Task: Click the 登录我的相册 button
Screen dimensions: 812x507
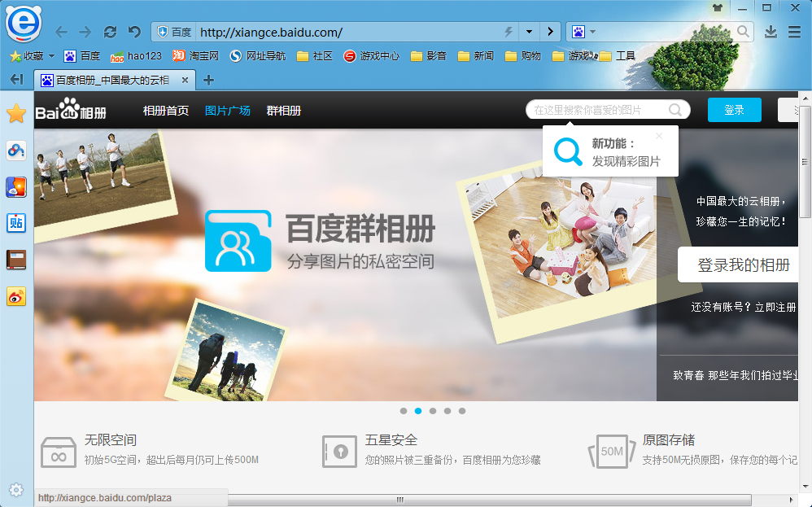Action: (738, 264)
